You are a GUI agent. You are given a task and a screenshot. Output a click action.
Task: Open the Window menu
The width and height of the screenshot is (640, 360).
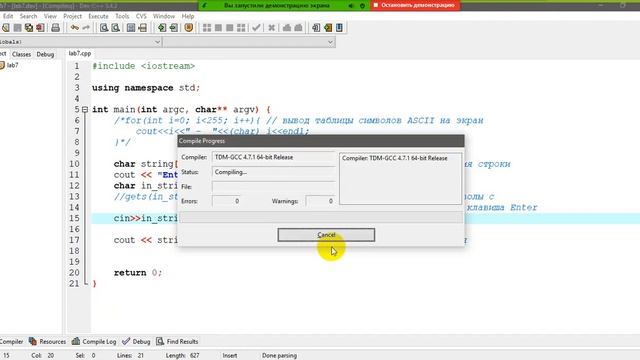pos(164,16)
